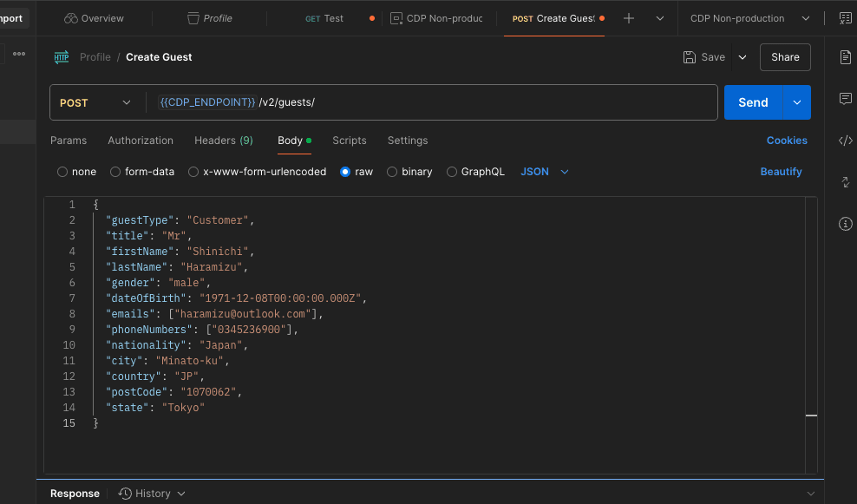857x504 pixels.
Task: Click the editor vertical scrollbar
Action: (x=811, y=330)
